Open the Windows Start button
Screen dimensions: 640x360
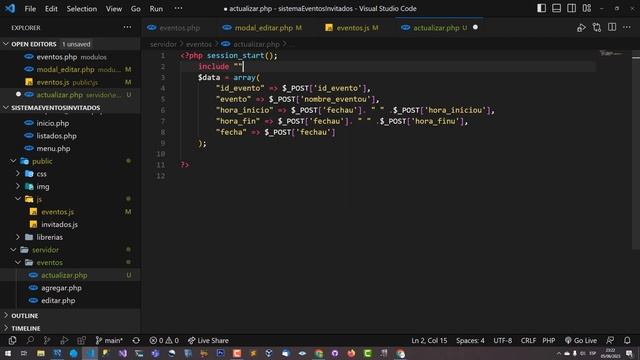[x=8, y=353]
